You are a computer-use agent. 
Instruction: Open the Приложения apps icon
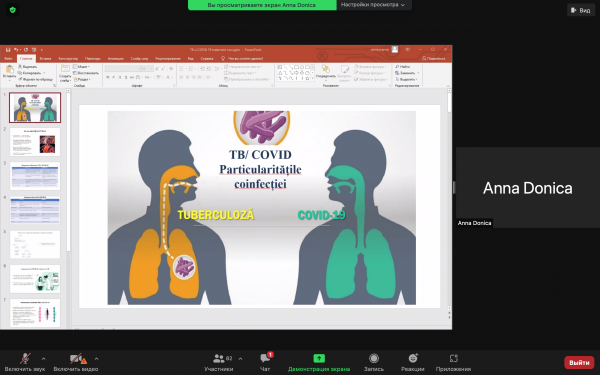pos(453,362)
